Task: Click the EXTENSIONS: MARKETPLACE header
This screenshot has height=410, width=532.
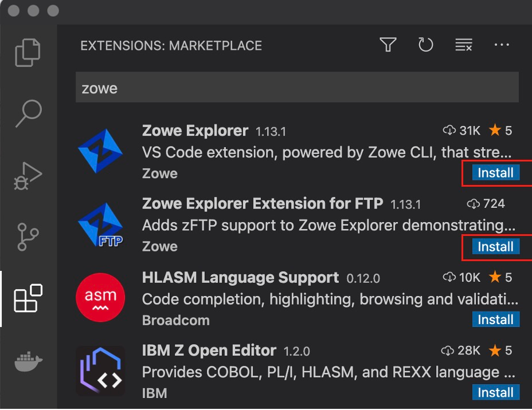Action: point(171,46)
